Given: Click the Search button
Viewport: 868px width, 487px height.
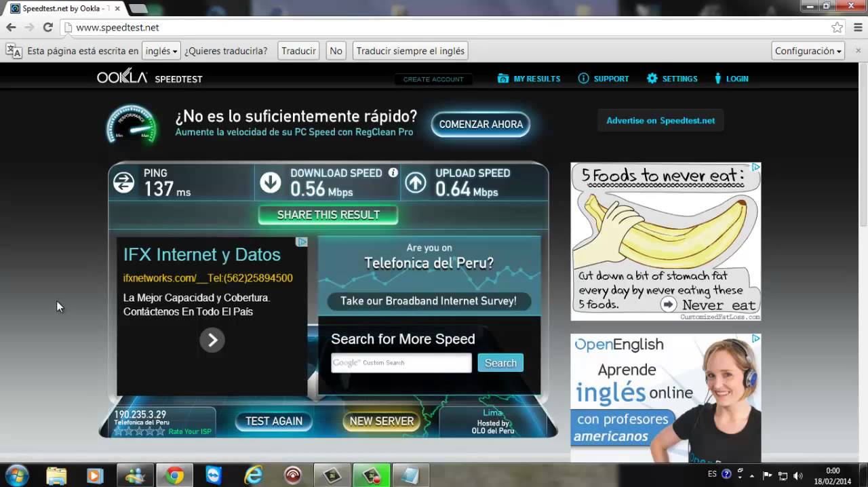Looking at the screenshot, I should click(500, 363).
